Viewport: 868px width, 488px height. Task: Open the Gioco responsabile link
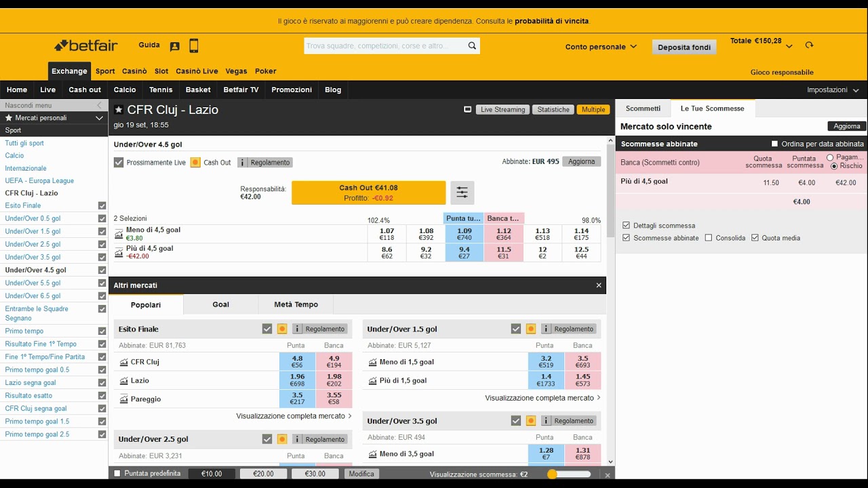[782, 73]
